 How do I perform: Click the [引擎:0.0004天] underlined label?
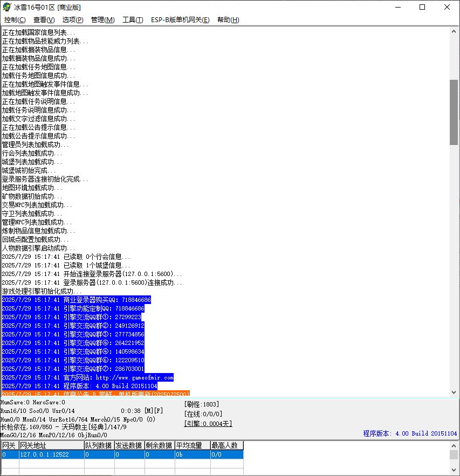tap(208, 424)
